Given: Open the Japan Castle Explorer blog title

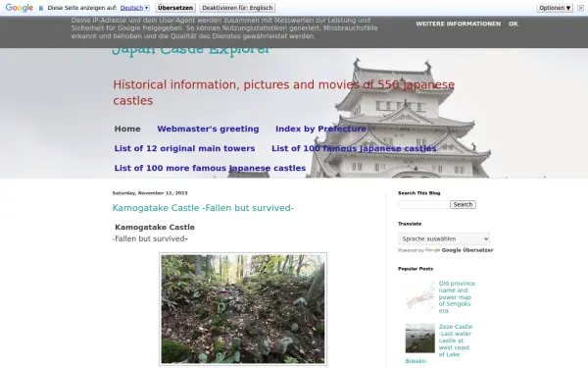Looking at the screenshot, I should (x=191, y=51).
